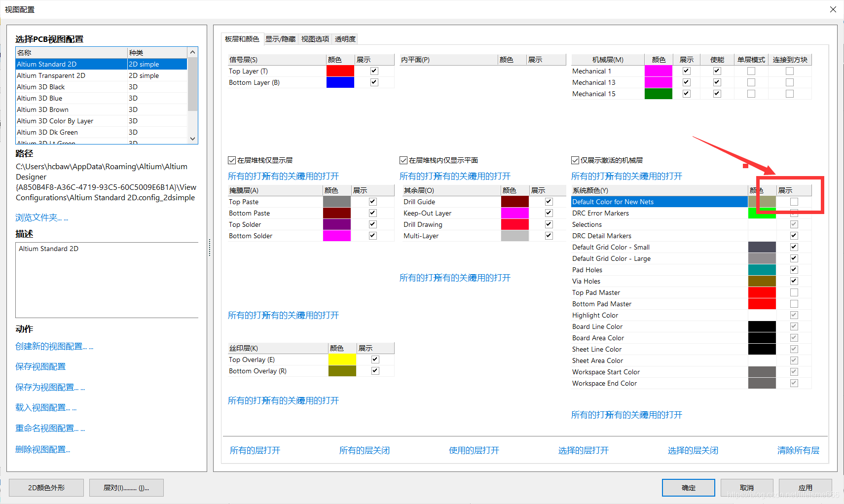
Task: Click 取消 button
Action: [747, 488]
